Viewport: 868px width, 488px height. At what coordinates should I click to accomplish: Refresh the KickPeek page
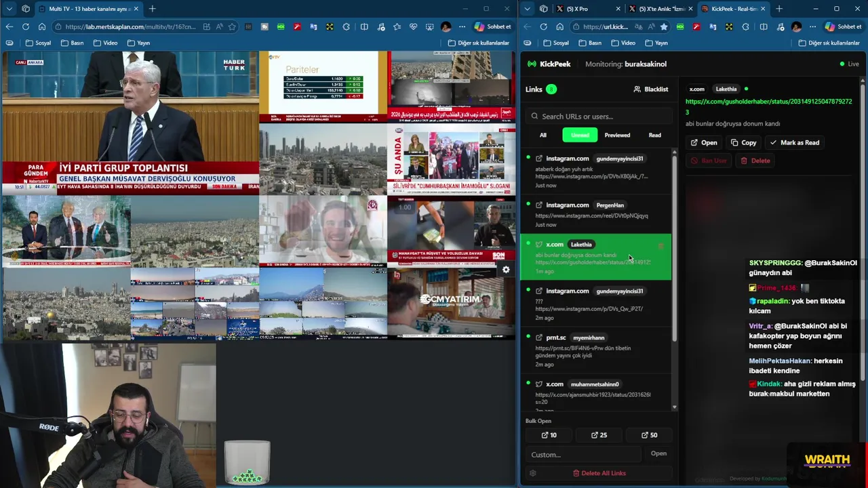[543, 26]
